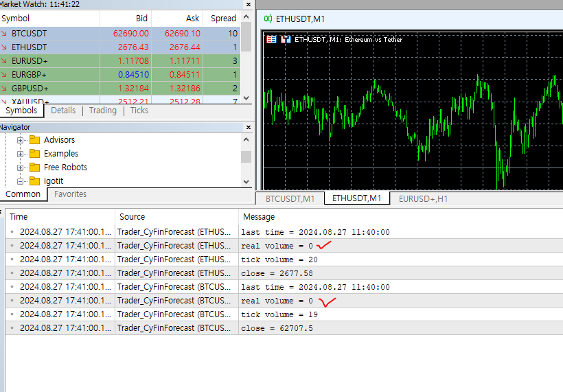Select the igotit tree item

tap(54, 181)
